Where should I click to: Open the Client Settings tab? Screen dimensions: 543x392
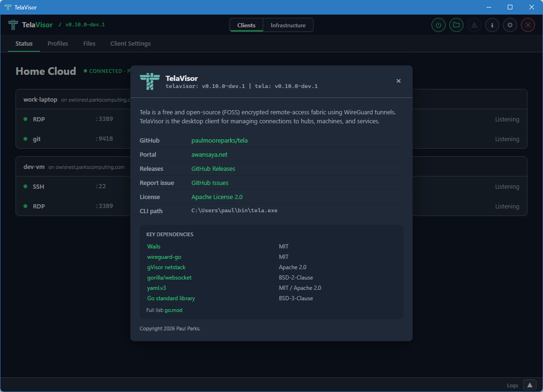tap(130, 44)
